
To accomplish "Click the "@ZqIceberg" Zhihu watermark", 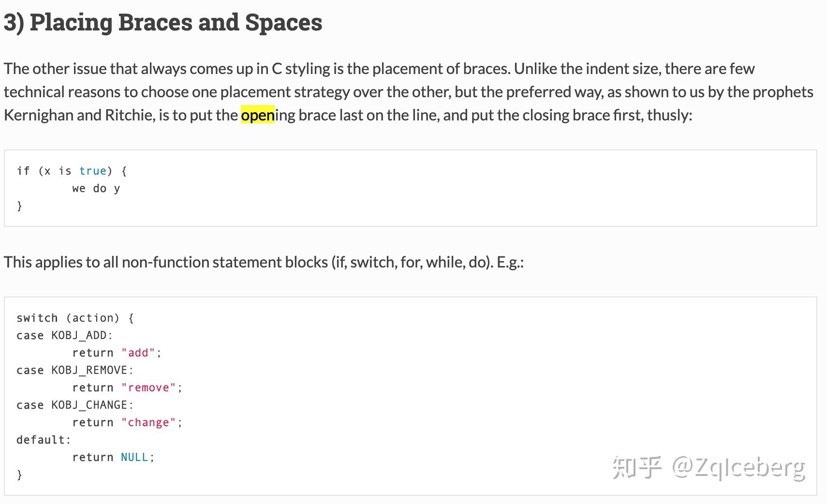I will [x=738, y=467].
